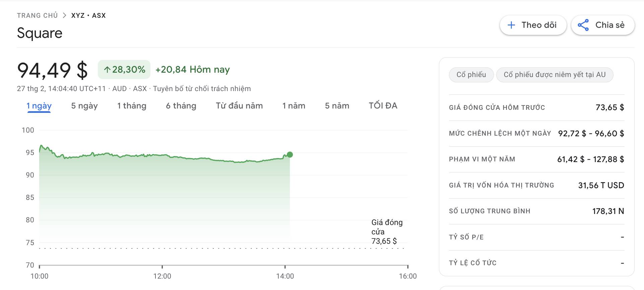Image resolution: width=644 pixels, height=290 pixels.
Task: Click the 12:00 x-axis label
Action: (x=162, y=276)
